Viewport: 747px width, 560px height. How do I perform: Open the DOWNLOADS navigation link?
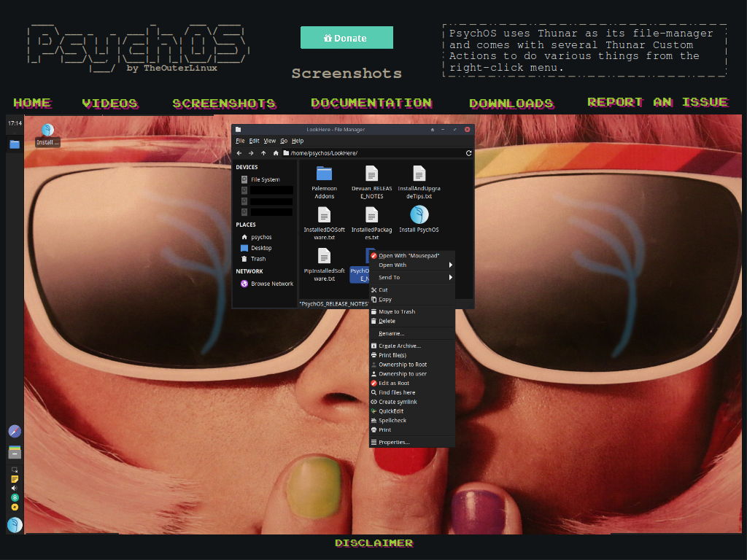pyautogui.click(x=511, y=104)
